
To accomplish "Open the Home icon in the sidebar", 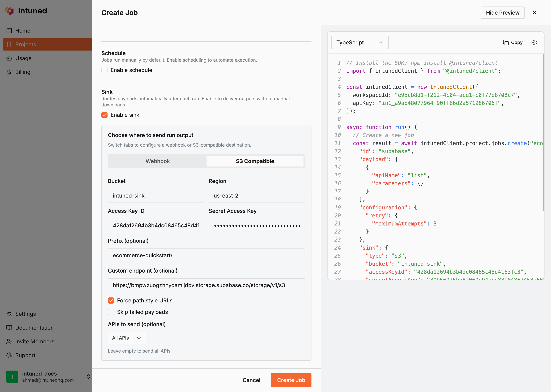I will pyautogui.click(x=9, y=31).
